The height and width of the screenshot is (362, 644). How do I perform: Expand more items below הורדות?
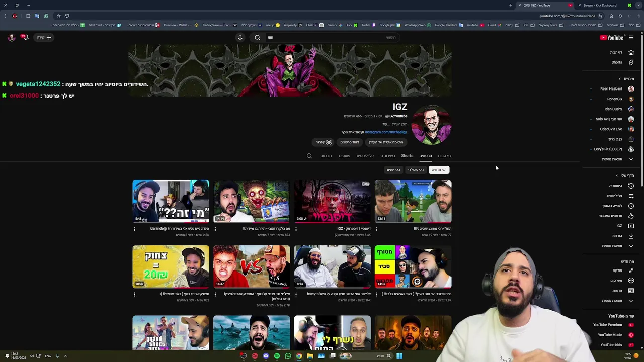pyautogui.click(x=618, y=246)
